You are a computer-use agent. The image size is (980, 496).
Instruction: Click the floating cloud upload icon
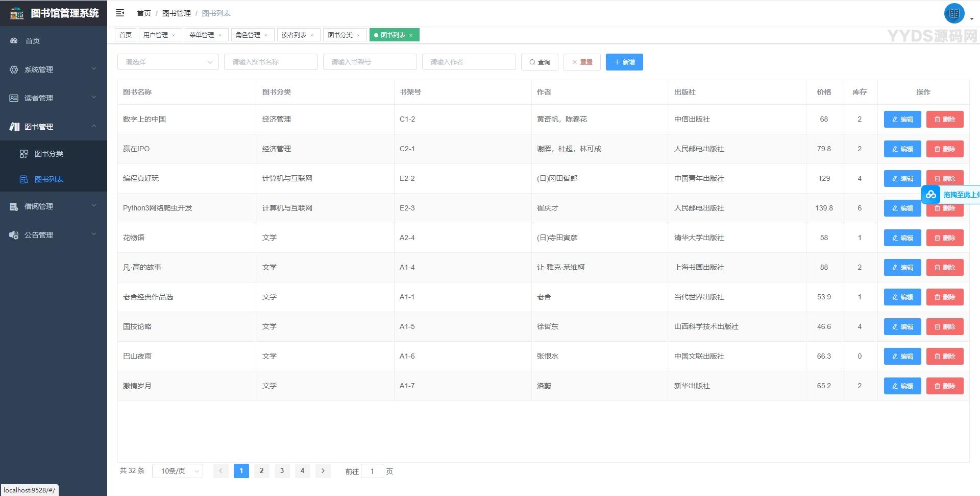coord(931,195)
